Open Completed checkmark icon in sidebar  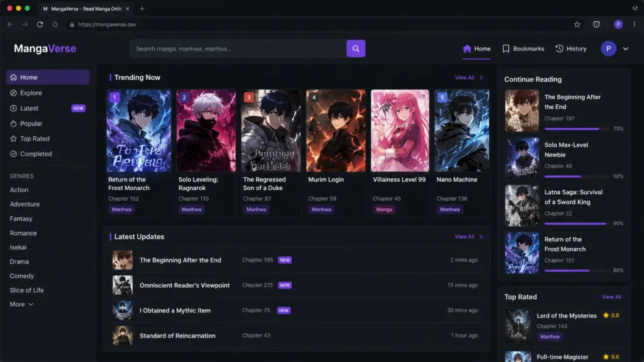click(14, 153)
